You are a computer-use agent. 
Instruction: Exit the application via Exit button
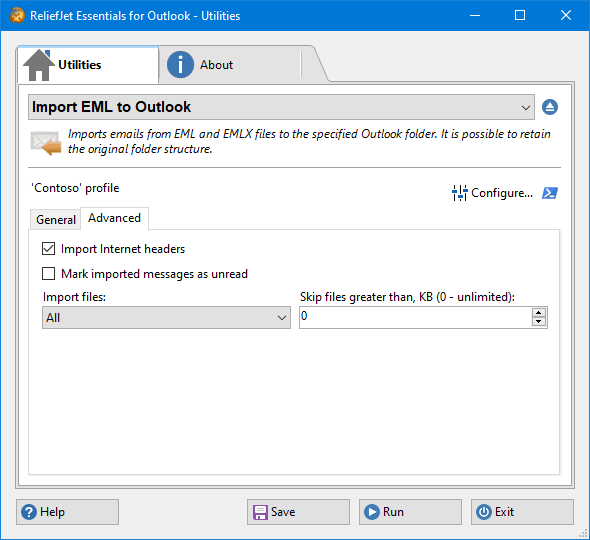[522, 512]
